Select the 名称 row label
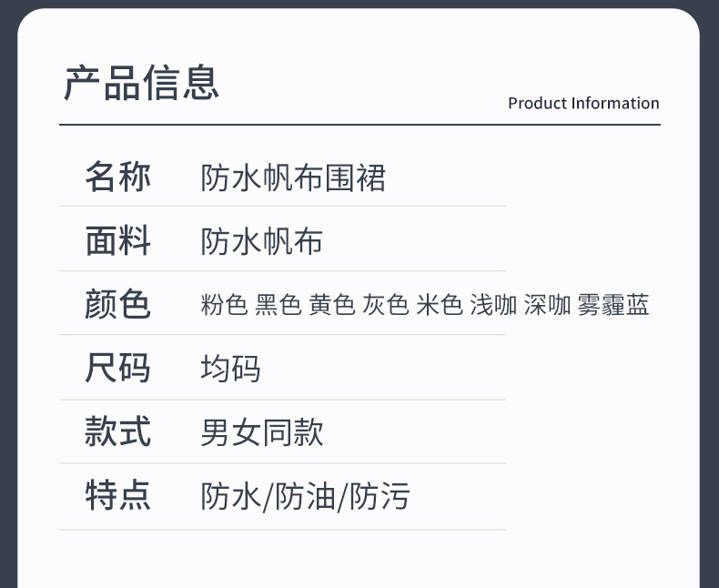This screenshot has height=588, width=719. 117,177
